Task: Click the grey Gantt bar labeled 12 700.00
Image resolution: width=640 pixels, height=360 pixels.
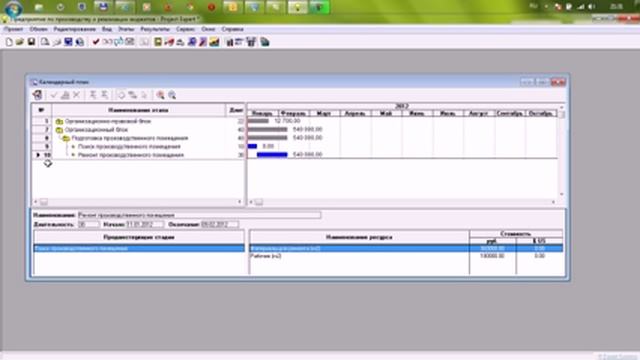Action: point(258,121)
